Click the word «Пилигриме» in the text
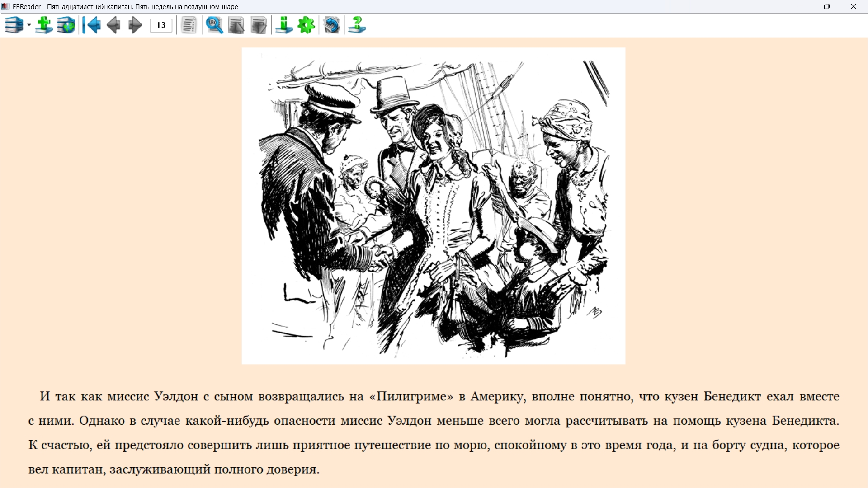The height and width of the screenshot is (488, 868). click(x=411, y=397)
